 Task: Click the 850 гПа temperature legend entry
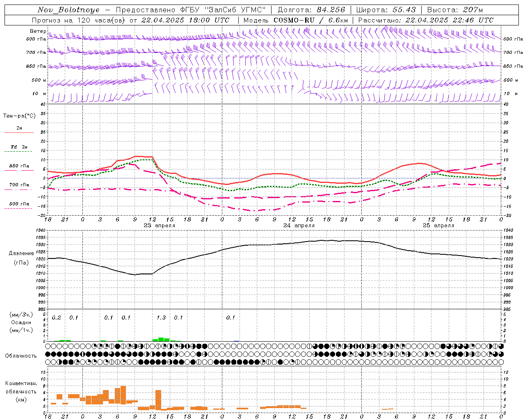pyautogui.click(x=19, y=166)
